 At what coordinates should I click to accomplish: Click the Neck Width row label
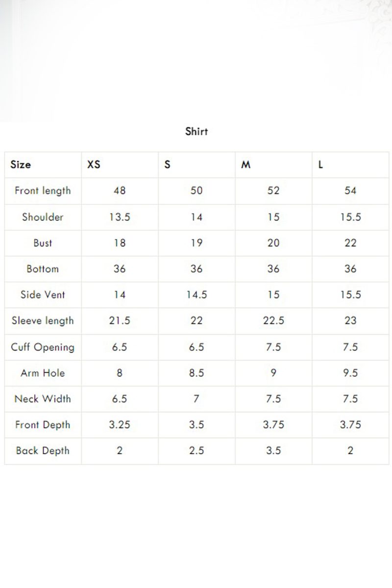(43, 399)
